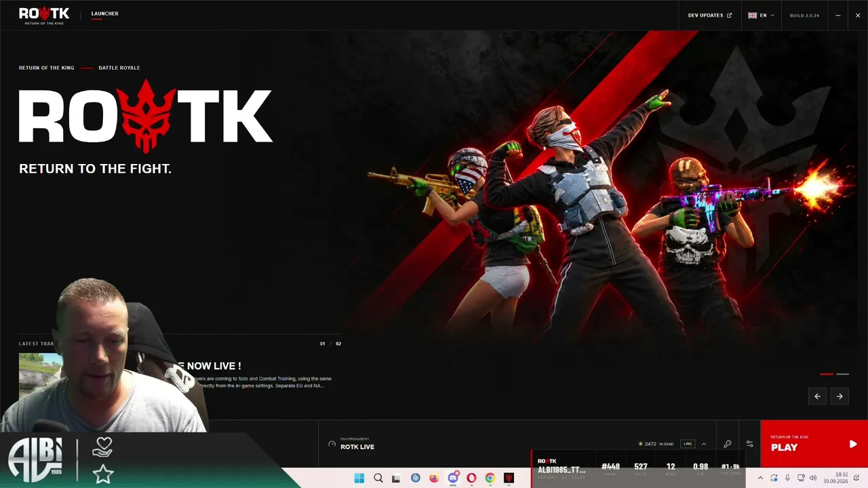Show hidden system tray icons

pyautogui.click(x=760, y=478)
